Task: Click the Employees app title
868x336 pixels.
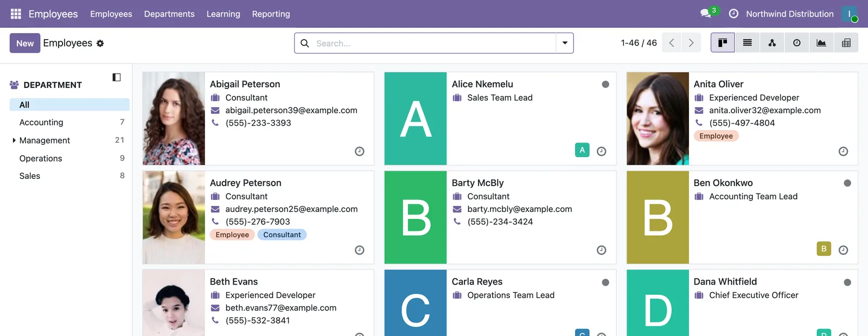Action: point(53,14)
